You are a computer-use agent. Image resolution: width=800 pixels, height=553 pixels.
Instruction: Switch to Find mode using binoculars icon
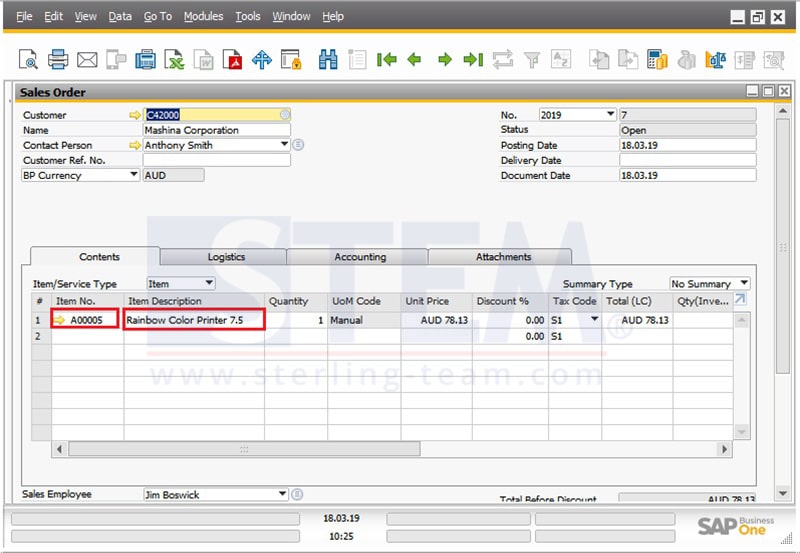[328, 60]
